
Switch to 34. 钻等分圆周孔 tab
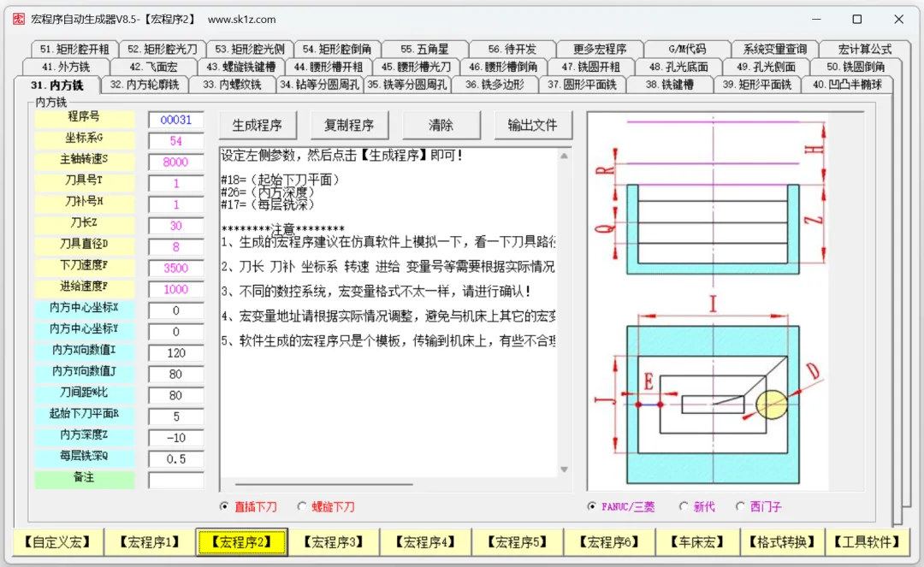[320, 85]
